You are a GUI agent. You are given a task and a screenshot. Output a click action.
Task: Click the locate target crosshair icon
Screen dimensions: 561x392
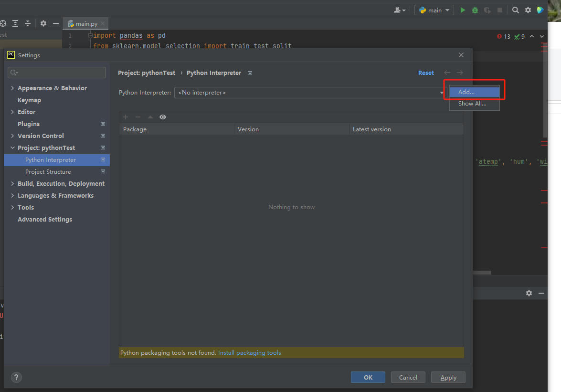3,23
